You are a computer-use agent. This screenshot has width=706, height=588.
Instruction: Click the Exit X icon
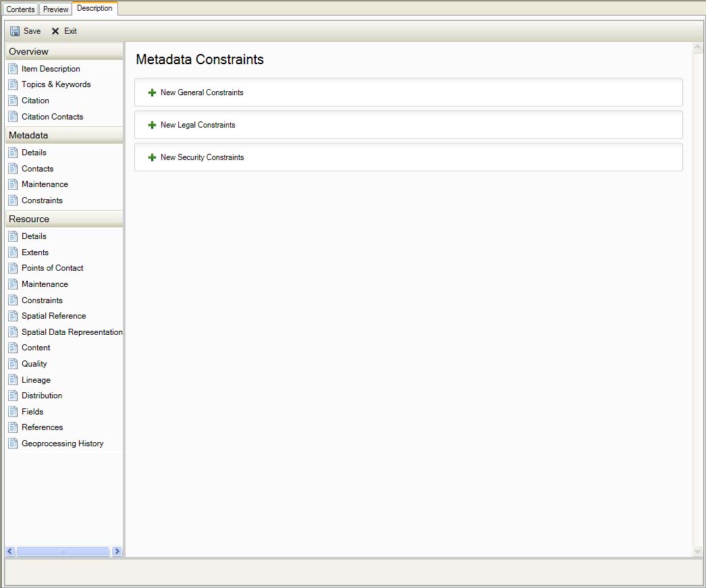55,31
